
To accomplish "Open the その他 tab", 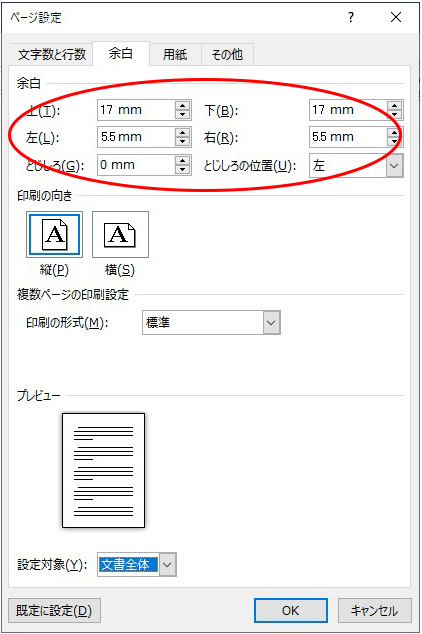I will tap(227, 54).
